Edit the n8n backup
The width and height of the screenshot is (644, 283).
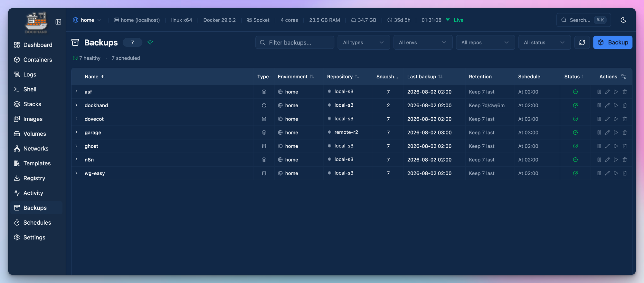[607, 160]
